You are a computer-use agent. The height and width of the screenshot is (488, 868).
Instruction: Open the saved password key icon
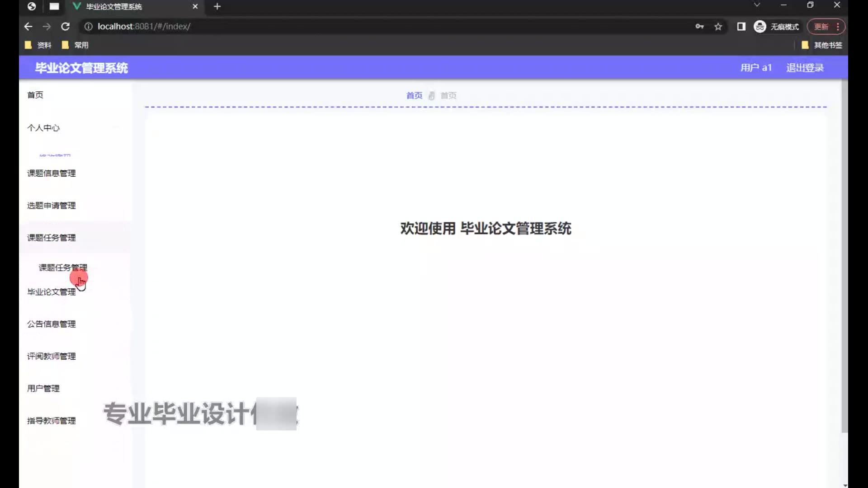point(699,27)
